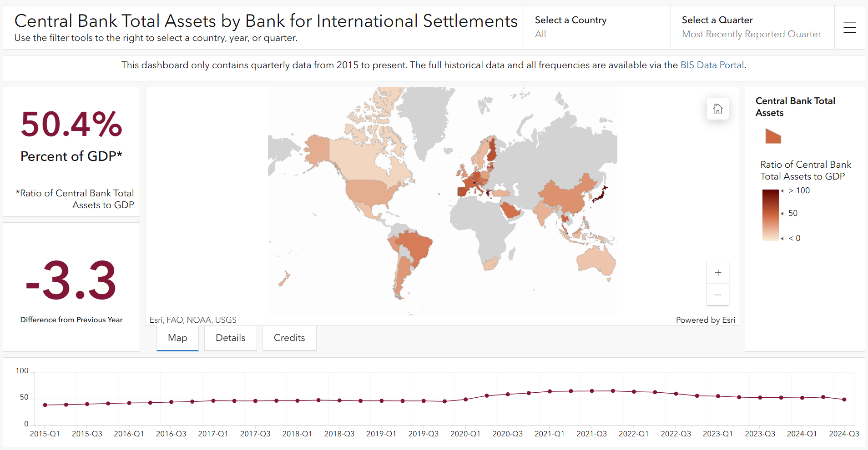Click the > 100 legend marker arrow
This screenshot has height=450, width=868.
click(782, 191)
